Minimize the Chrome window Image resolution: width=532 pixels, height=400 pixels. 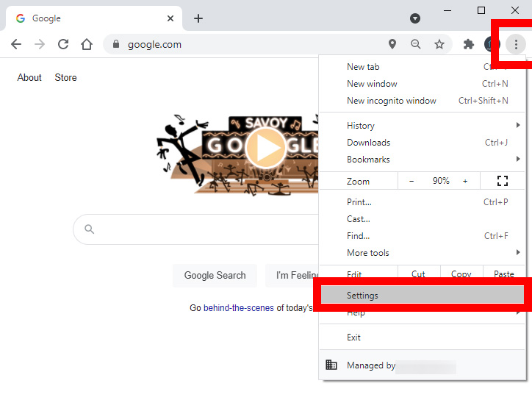click(x=447, y=10)
